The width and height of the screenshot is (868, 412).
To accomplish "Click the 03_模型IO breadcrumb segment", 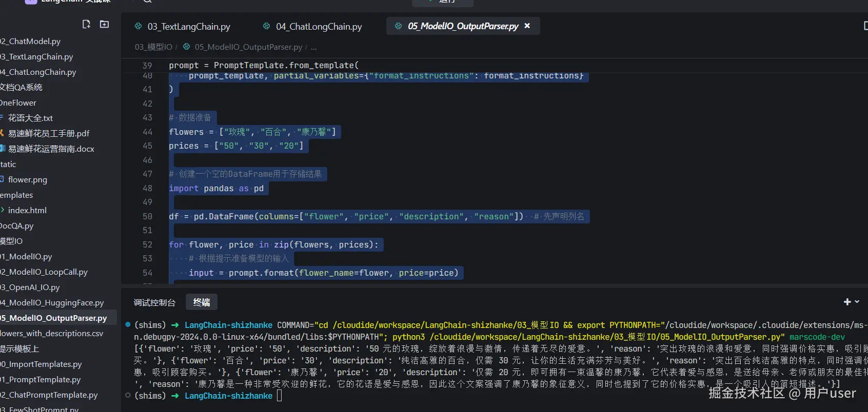I will (153, 47).
